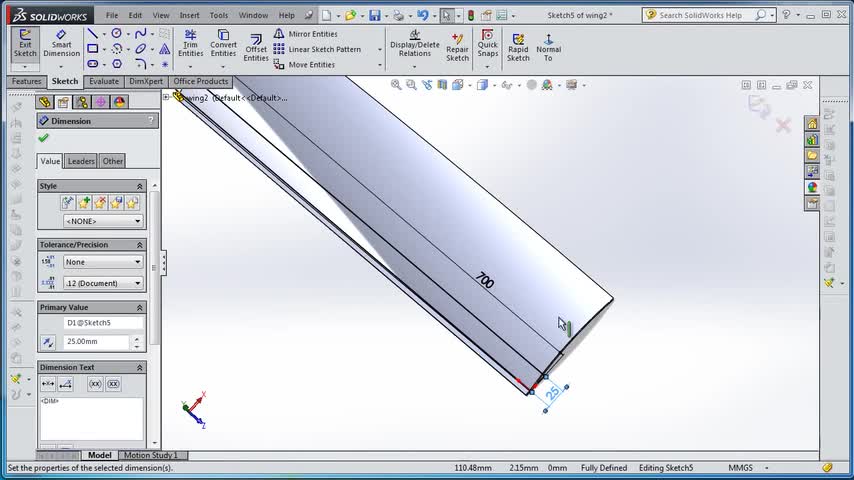Open the Style <NONE> dropdown
This screenshot has width=854, height=480.
[x=103, y=221]
